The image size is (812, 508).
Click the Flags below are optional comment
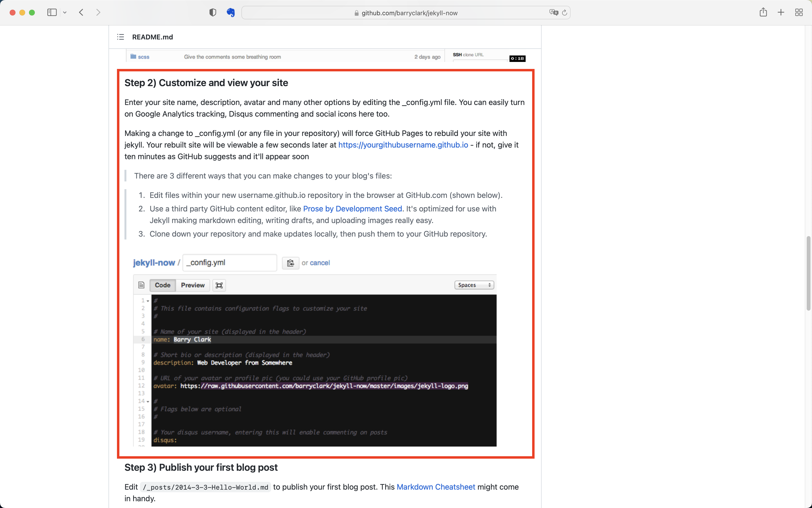(197, 409)
